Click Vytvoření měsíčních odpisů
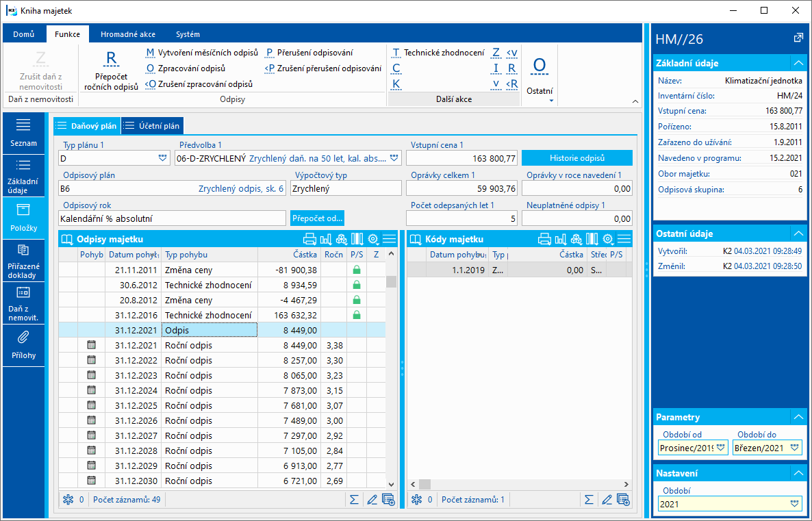This screenshot has width=812, height=521. click(201, 52)
